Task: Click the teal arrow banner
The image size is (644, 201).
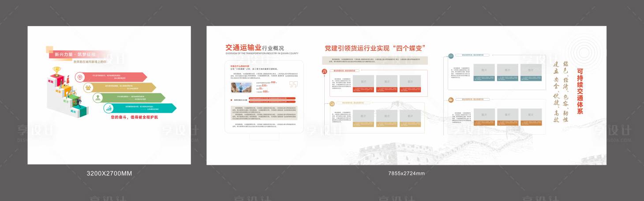Action: (140, 108)
